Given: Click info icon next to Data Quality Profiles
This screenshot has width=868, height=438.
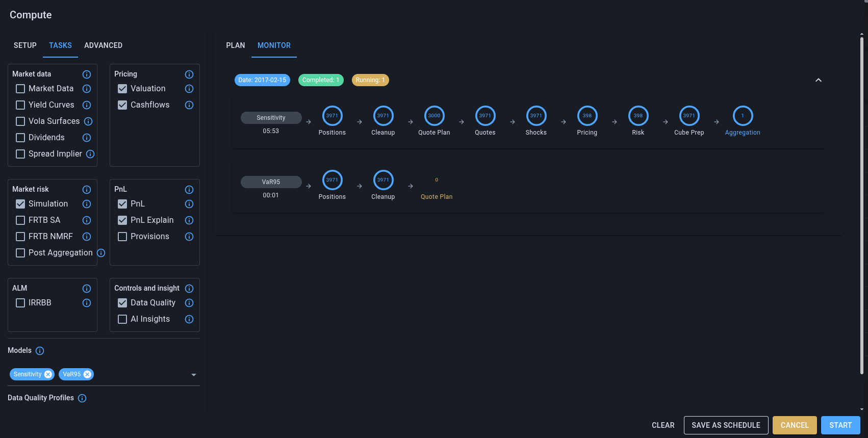Looking at the screenshot, I should [x=82, y=398].
